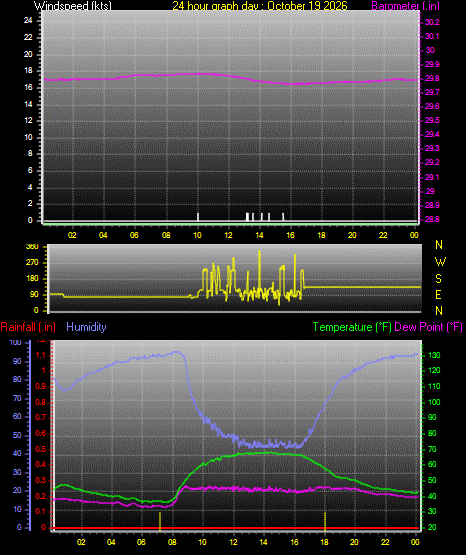This screenshot has width=466, height=555.
Task: Click the 18 knots windspeed scale value
Action: point(28,70)
